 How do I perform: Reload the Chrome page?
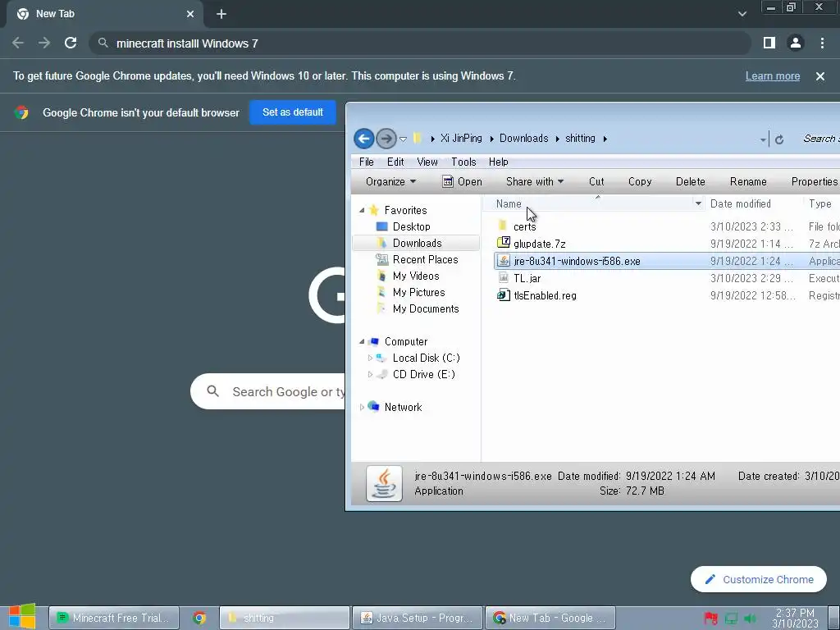[x=71, y=43]
